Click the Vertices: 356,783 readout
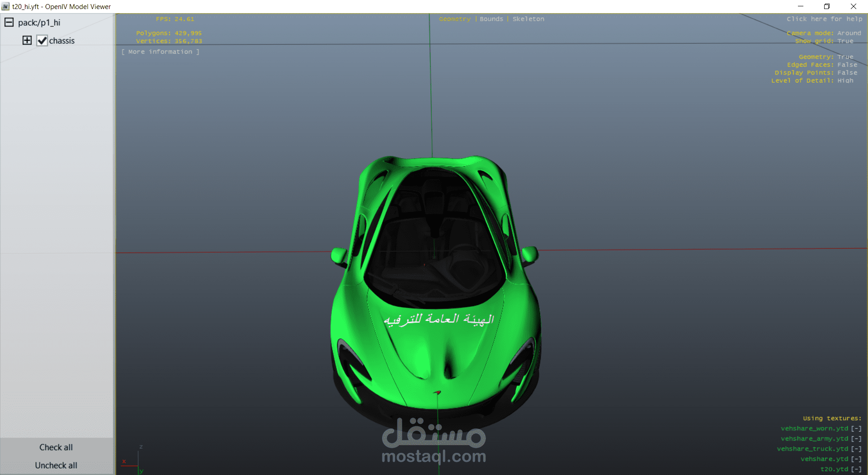This screenshot has height=475, width=868. click(169, 41)
